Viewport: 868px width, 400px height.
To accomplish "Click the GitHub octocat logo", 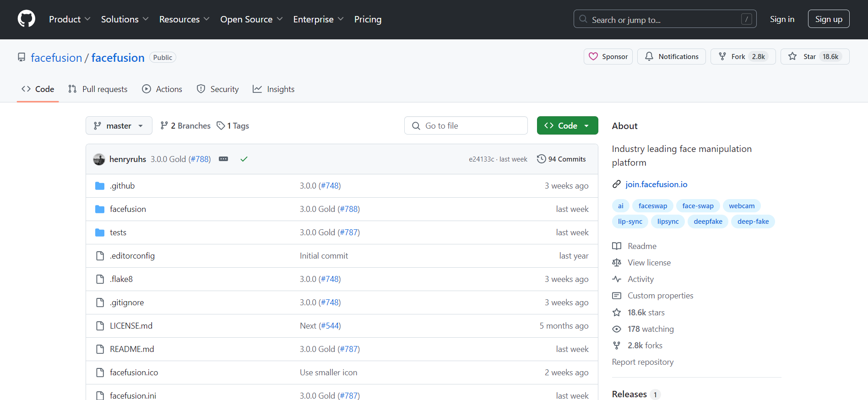I will tap(26, 19).
